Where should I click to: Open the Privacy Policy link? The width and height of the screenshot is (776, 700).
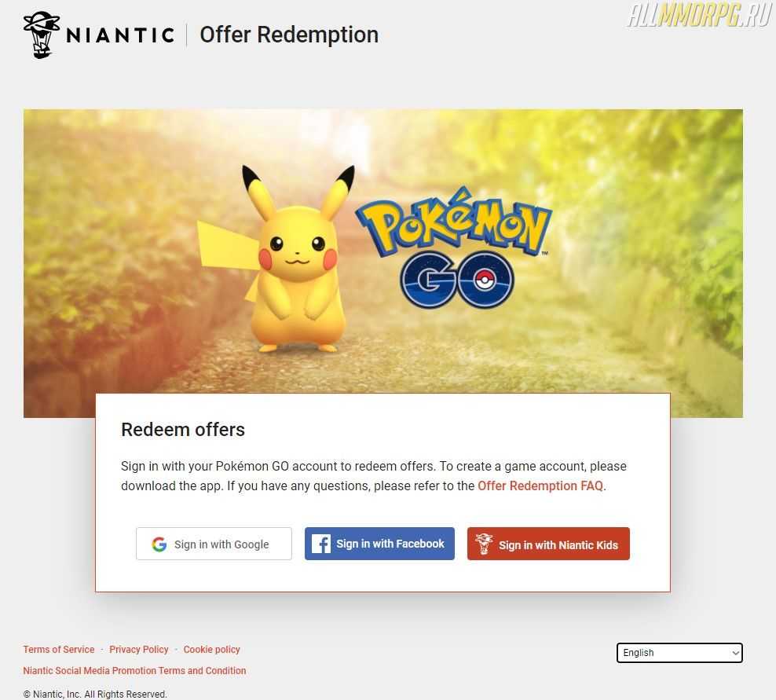(x=139, y=650)
